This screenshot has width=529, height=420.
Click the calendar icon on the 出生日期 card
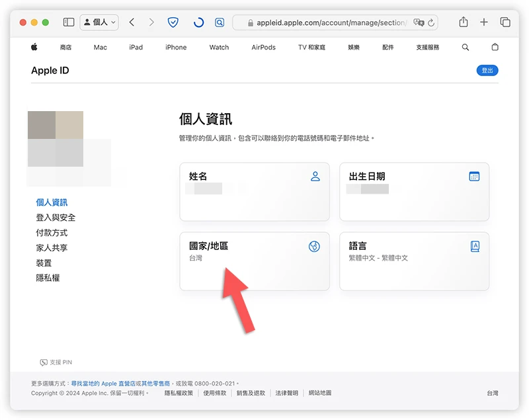474,176
